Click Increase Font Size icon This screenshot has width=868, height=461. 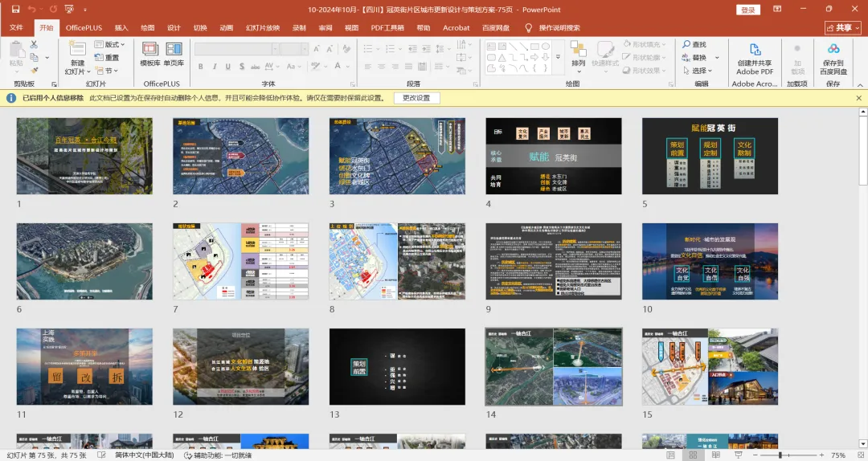pos(317,49)
